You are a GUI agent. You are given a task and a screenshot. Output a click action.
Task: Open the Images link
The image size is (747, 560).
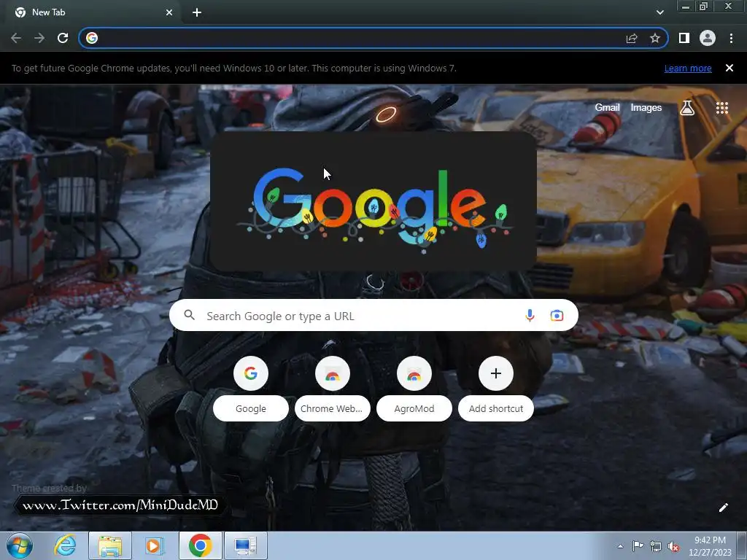point(646,108)
